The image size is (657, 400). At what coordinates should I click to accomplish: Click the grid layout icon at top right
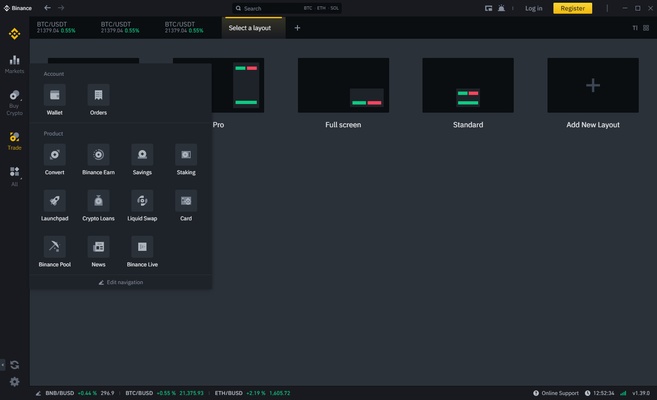tap(646, 28)
